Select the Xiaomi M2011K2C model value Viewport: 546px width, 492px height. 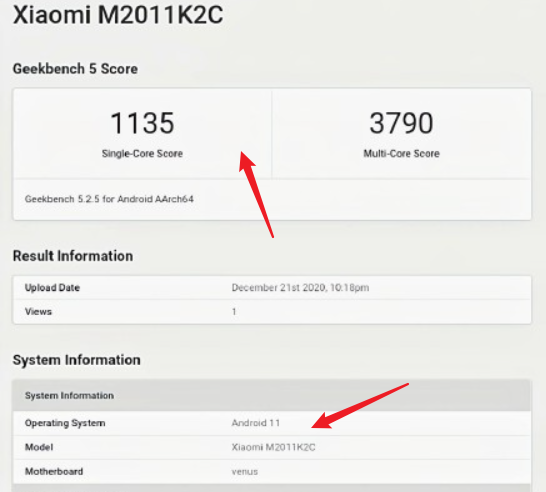tap(273, 447)
